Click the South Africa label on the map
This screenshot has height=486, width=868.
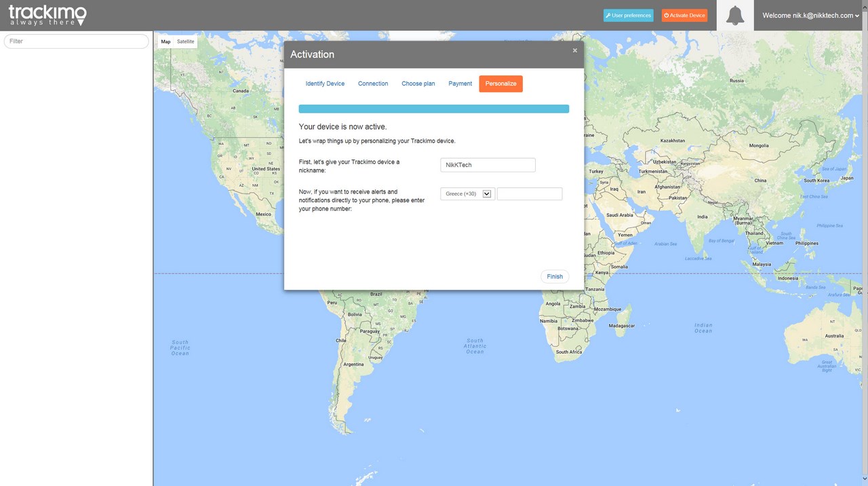(569, 352)
